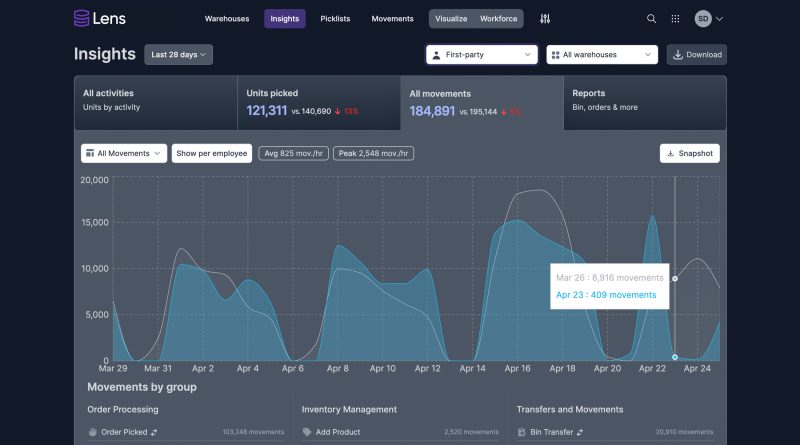The width and height of the screenshot is (800, 445).
Task: Click the Lens logo
Action: [x=99, y=18]
